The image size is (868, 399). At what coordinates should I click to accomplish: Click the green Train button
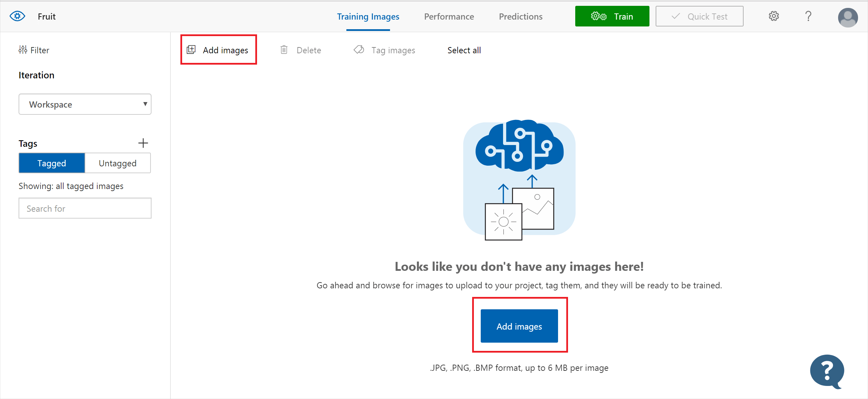point(613,16)
